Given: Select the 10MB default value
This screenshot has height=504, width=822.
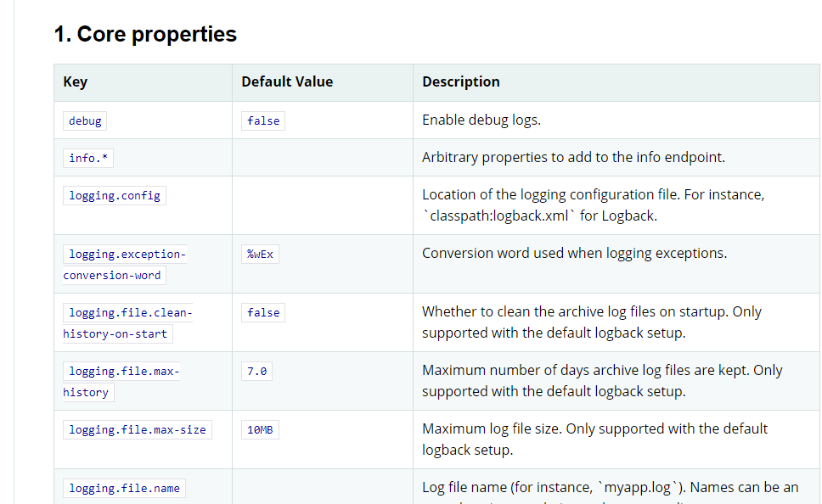Looking at the screenshot, I should coord(260,430).
